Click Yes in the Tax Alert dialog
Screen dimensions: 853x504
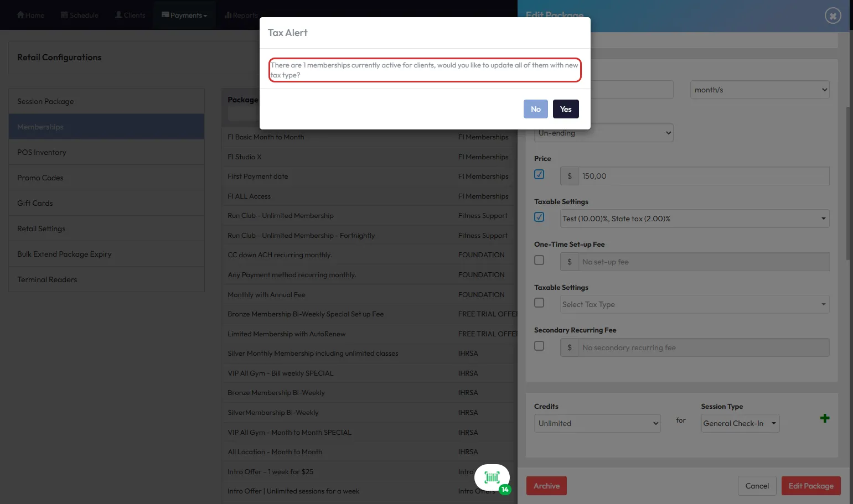(x=565, y=109)
